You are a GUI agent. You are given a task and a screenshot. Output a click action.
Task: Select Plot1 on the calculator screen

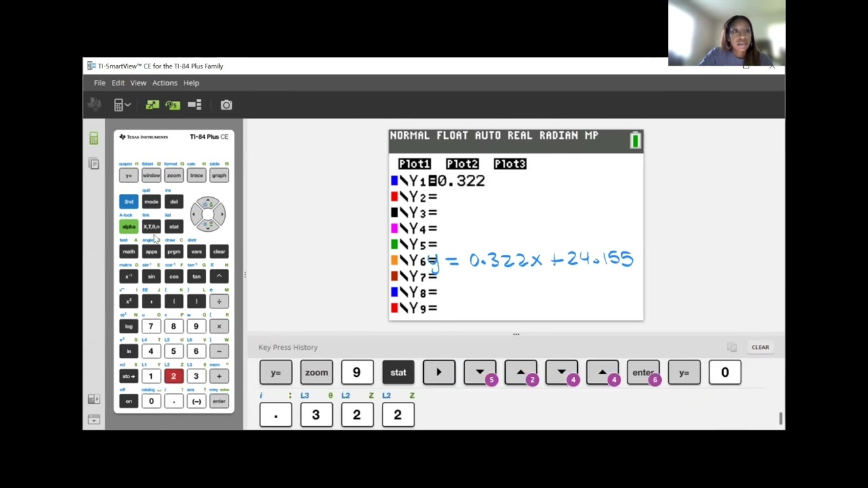point(414,164)
